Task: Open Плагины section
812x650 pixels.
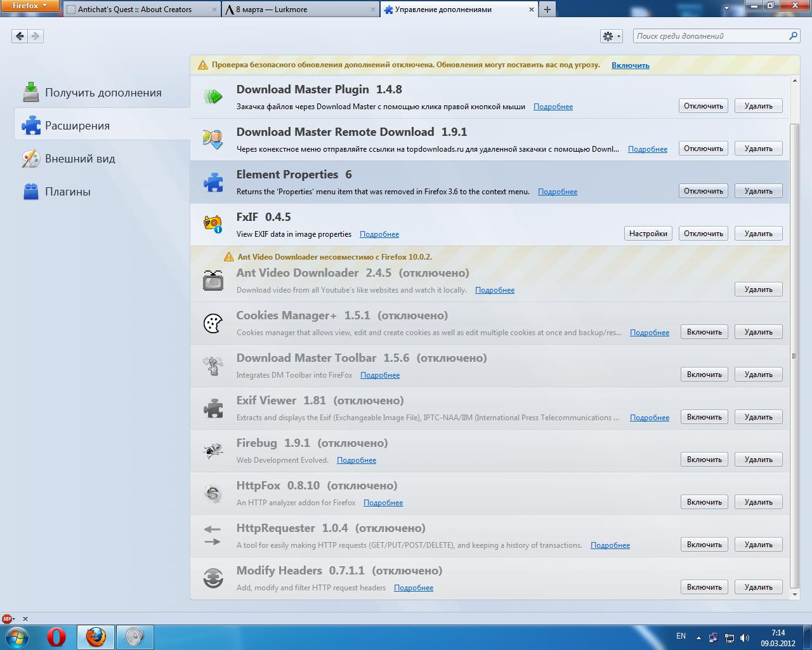Action: click(x=102, y=192)
